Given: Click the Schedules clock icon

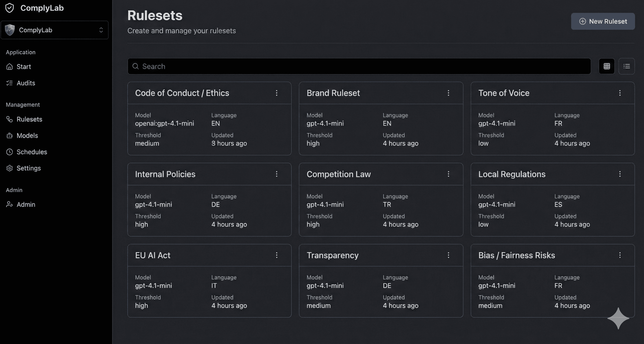Looking at the screenshot, I should pyautogui.click(x=10, y=152).
